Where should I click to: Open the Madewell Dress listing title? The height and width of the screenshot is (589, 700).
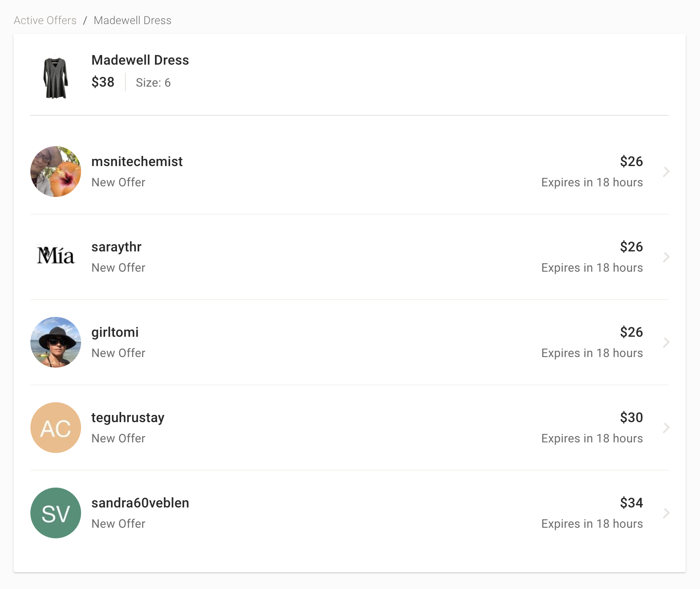point(140,60)
